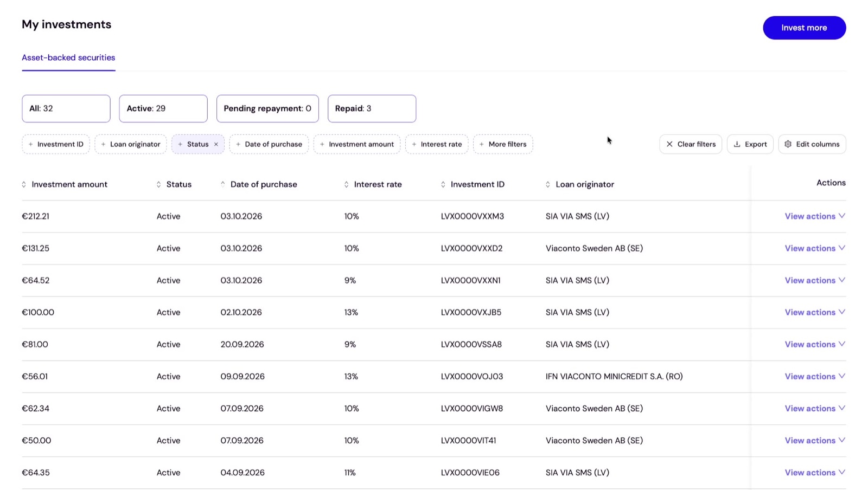Select the Pending repayment: 0 card
Screen dimensions: 868x490
pyautogui.click(x=267, y=108)
